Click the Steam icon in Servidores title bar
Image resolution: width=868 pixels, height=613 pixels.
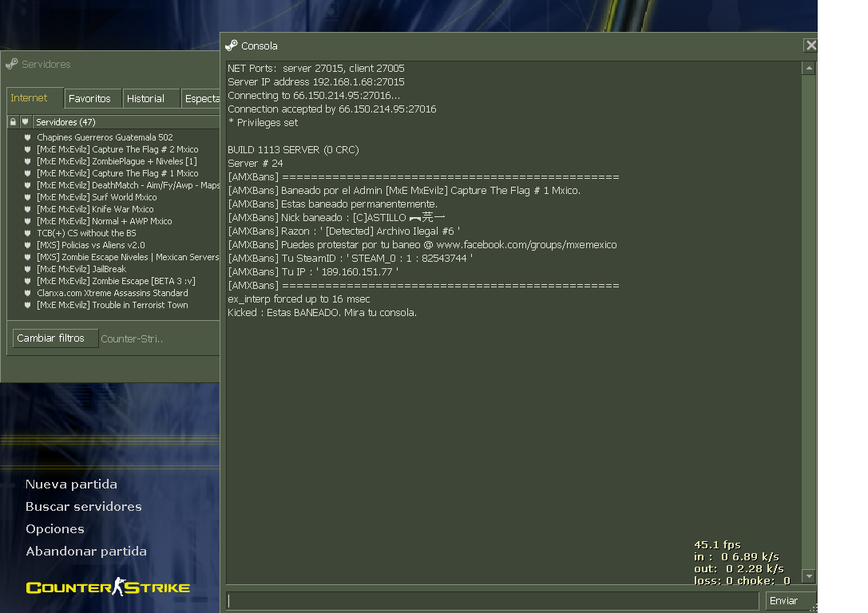pyautogui.click(x=11, y=64)
